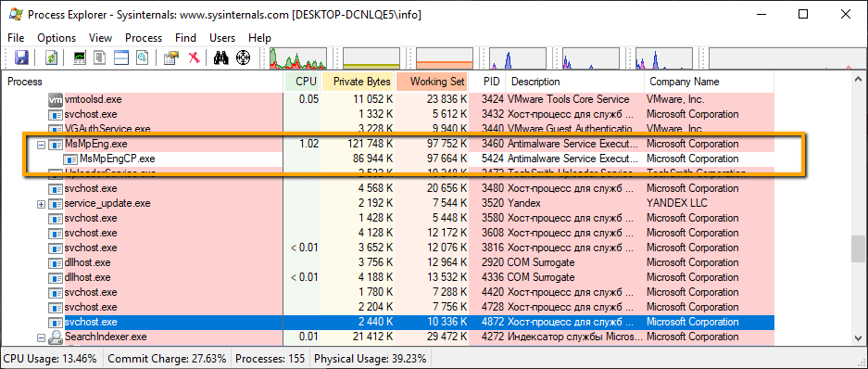Toggle the lower pane toolbar icon
Screen dimensions: 868x369
(x=121, y=57)
